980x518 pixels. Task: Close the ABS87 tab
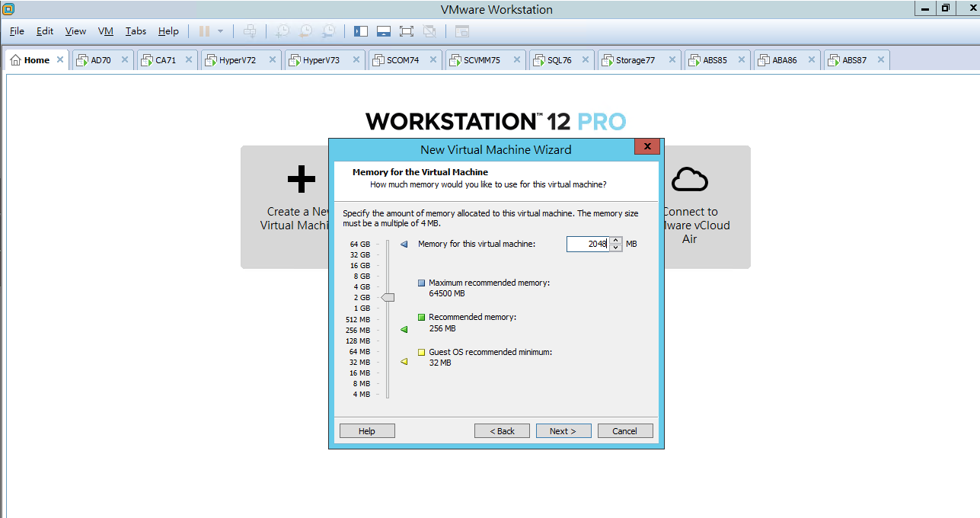pos(881,59)
